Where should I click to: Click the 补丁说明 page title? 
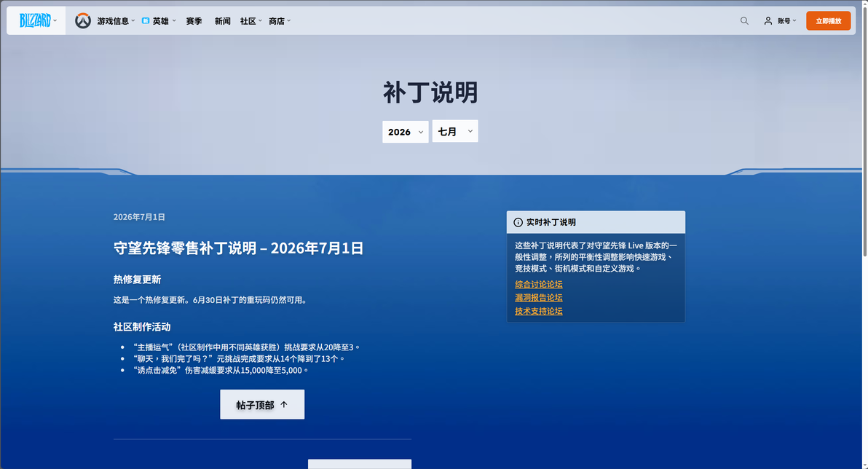tap(430, 92)
